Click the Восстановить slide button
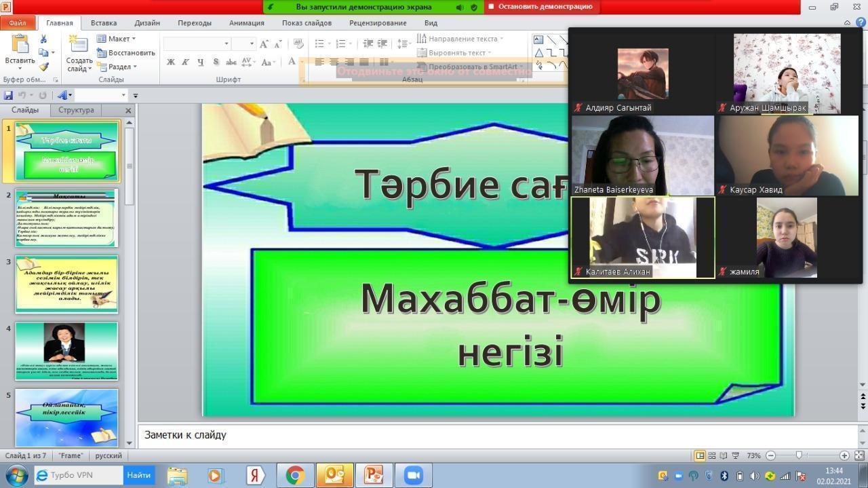 point(126,53)
